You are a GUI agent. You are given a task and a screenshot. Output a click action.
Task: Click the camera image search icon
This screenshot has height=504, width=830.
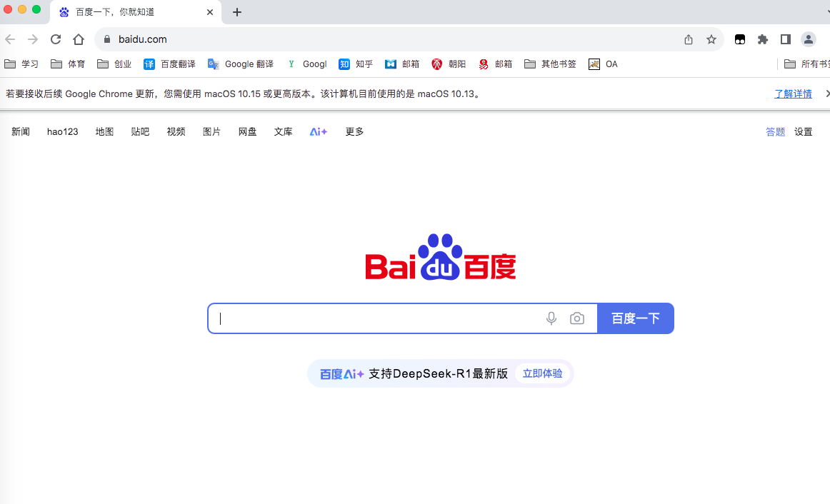[577, 318]
